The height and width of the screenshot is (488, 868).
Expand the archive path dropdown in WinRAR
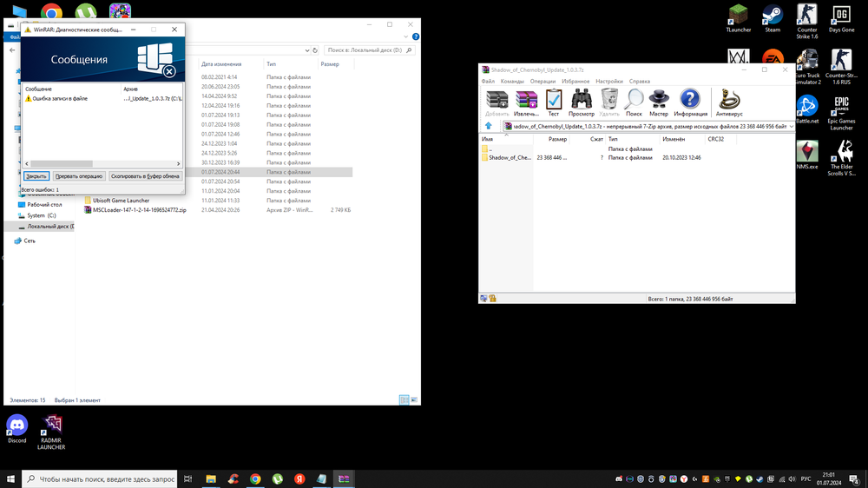(791, 127)
